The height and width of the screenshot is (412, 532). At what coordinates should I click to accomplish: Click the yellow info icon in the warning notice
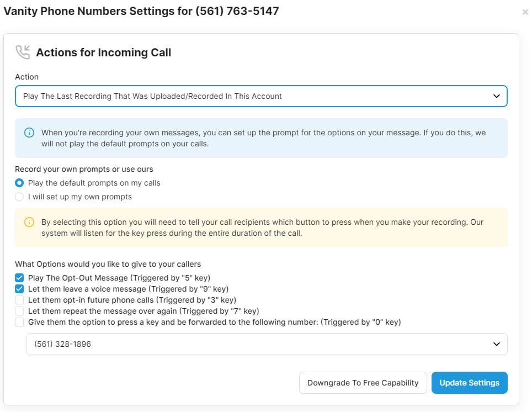click(29, 223)
